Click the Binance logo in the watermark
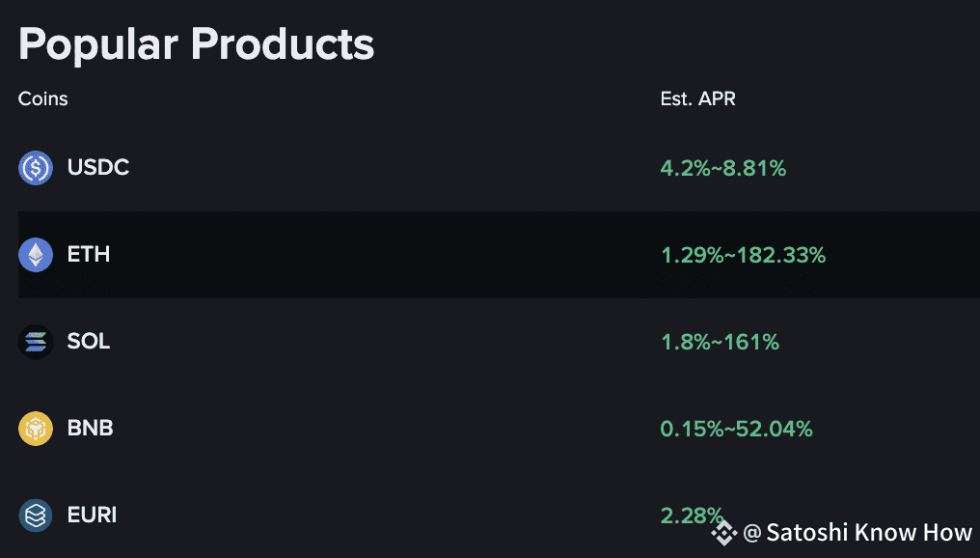Image resolution: width=980 pixels, height=558 pixels. tap(723, 533)
